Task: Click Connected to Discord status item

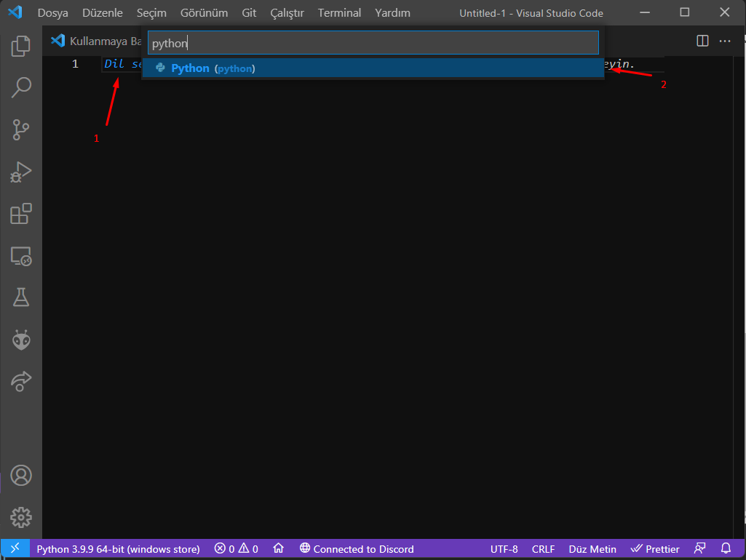Action: coord(357,549)
